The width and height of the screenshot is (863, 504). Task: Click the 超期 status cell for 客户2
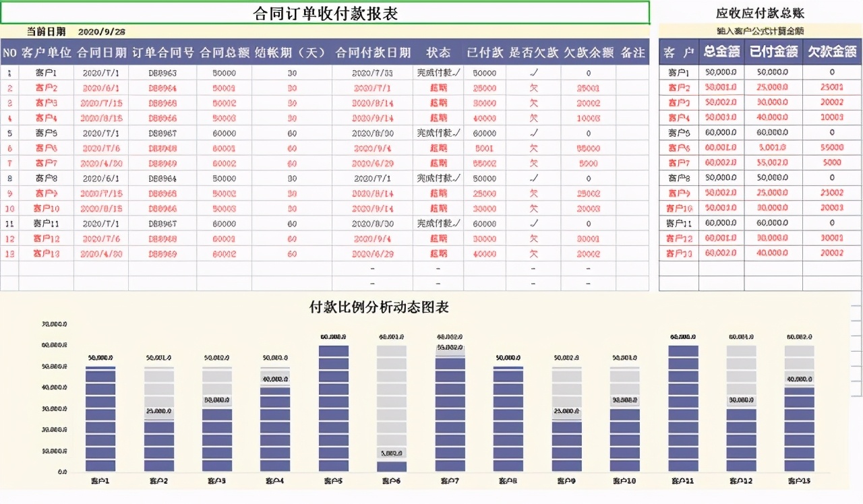439,87
